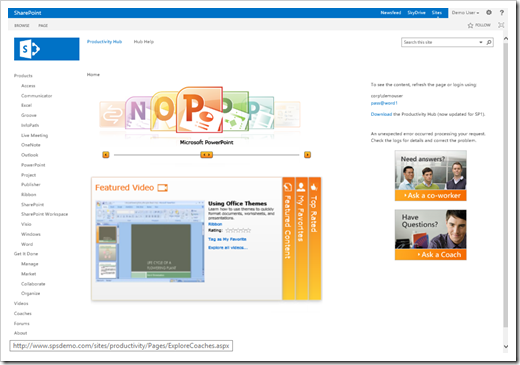This screenshot has width=520, height=365.
Task: Go to Sites in top bar
Action: click(x=437, y=13)
